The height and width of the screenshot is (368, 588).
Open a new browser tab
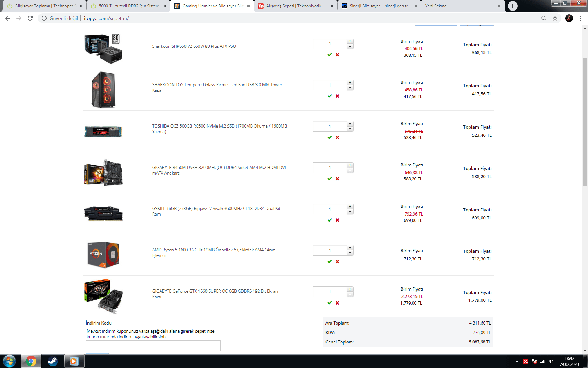tap(513, 6)
